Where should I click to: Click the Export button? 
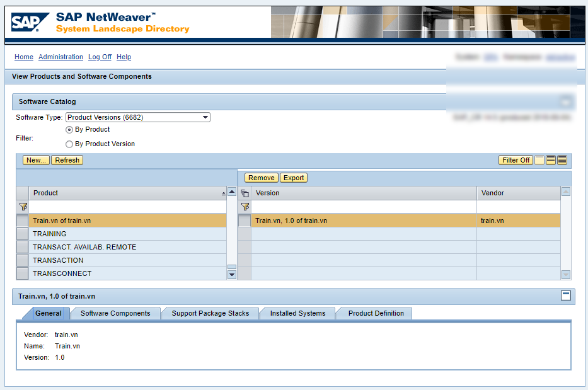click(294, 178)
